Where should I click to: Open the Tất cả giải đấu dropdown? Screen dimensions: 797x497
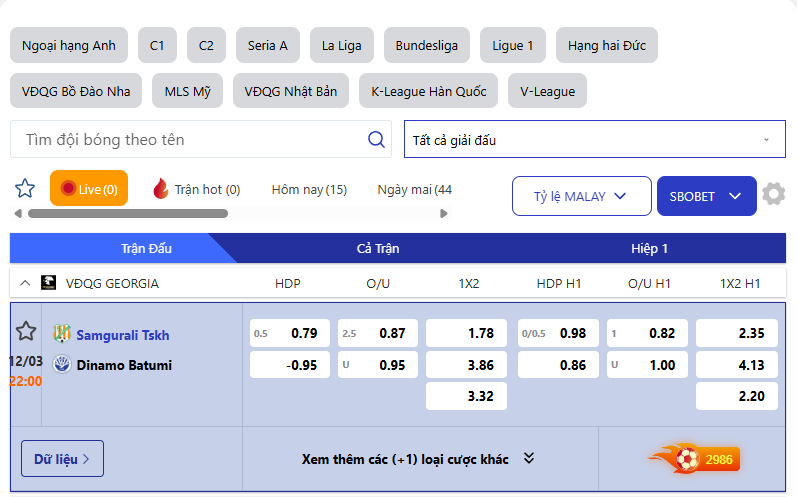click(x=594, y=140)
